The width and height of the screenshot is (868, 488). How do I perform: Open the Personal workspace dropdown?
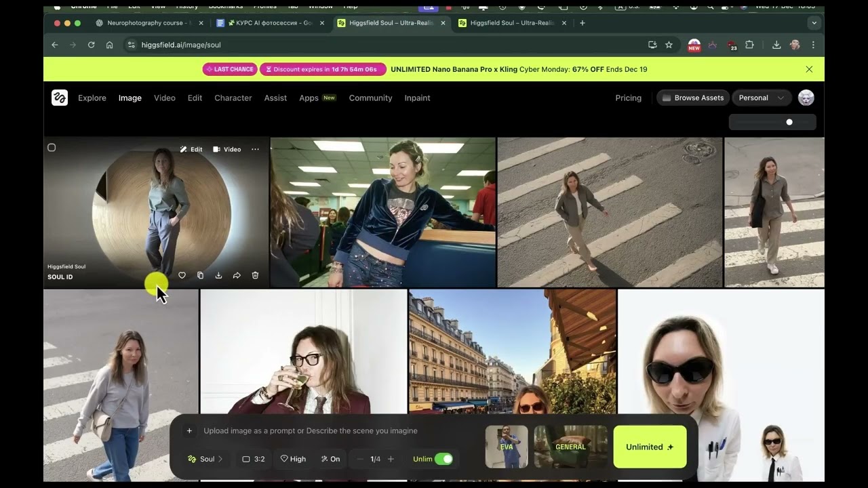(x=762, y=98)
